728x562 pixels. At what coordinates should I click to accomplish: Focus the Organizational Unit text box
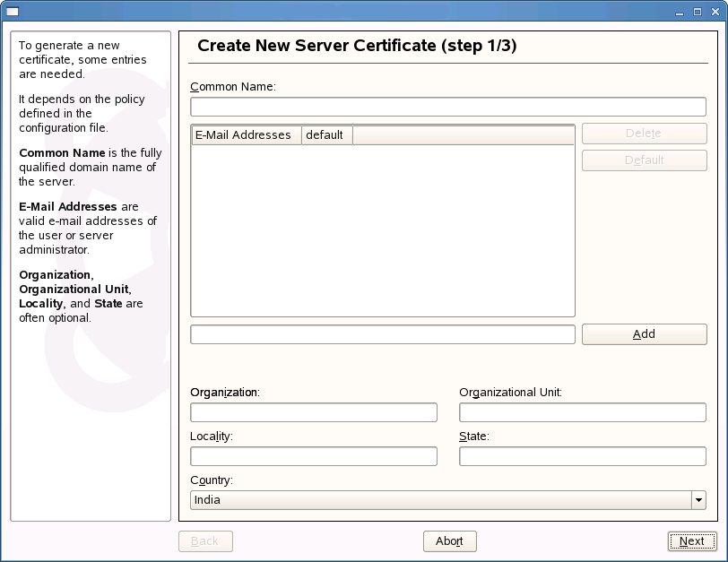pyautogui.click(x=583, y=412)
